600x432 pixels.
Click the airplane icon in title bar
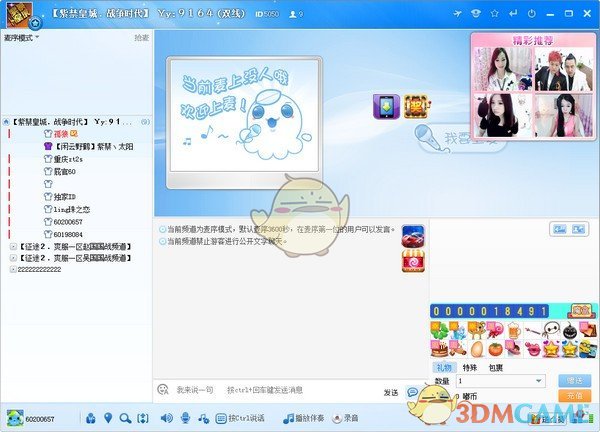[x=457, y=14]
